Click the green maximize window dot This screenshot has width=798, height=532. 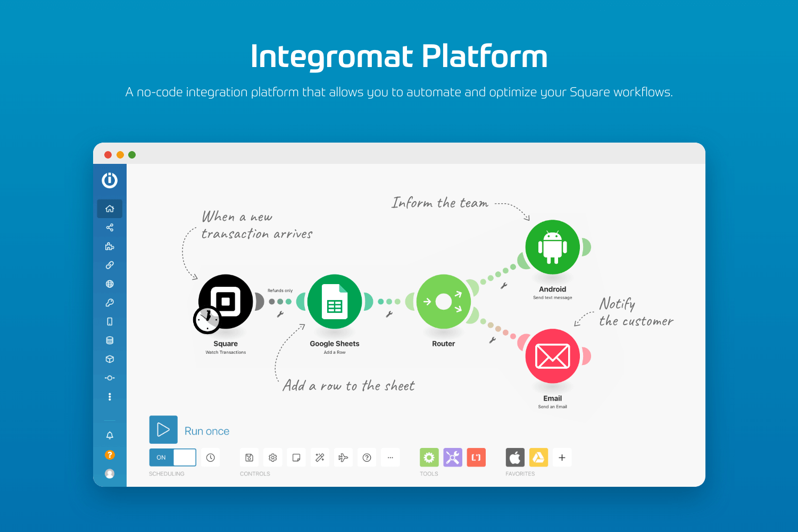coord(132,155)
